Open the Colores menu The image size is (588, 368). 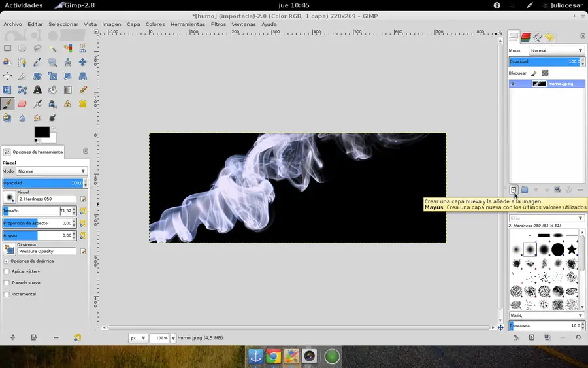click(155, 24)
